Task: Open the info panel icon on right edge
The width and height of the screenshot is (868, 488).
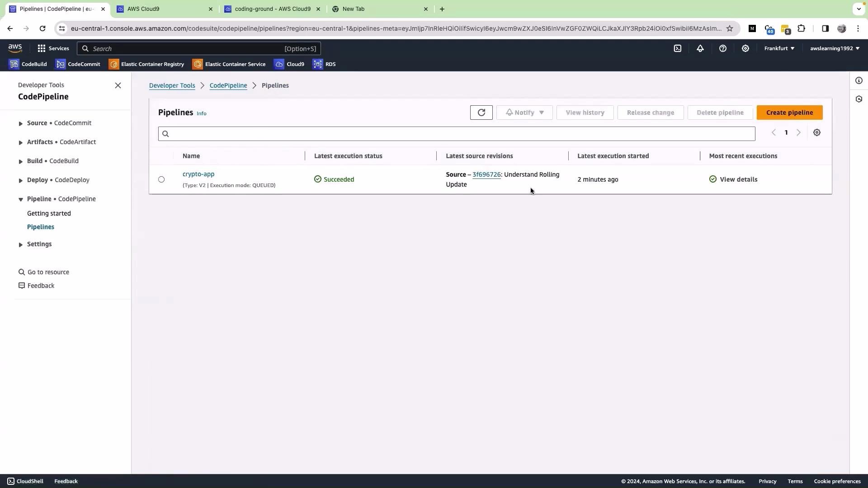Action: (859, 80)
